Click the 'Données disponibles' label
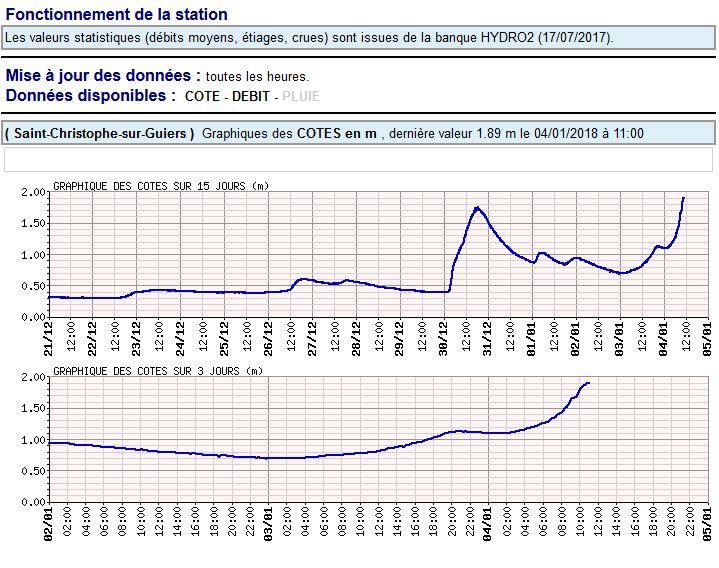 tap(91, 96)
